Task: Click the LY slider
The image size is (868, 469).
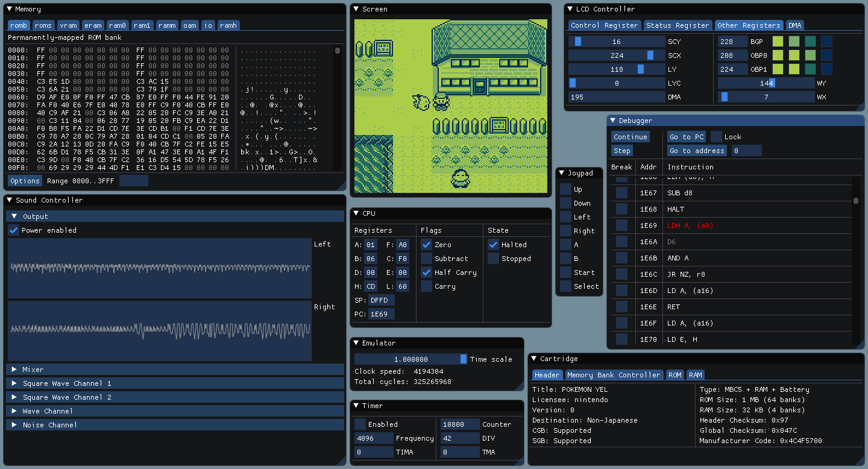Action: tap(616, 69)
